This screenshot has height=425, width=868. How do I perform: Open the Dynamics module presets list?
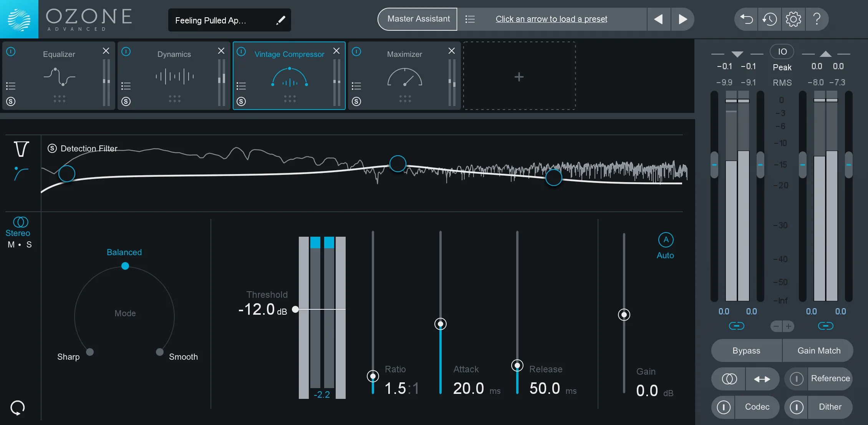tap(126, 86)
